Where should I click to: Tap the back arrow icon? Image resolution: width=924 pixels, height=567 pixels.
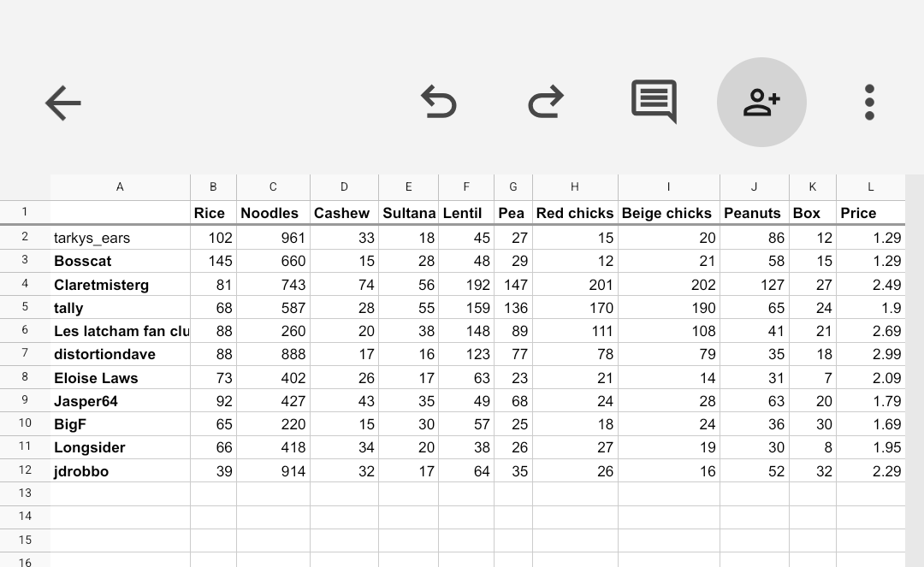(x=62, y=103)
